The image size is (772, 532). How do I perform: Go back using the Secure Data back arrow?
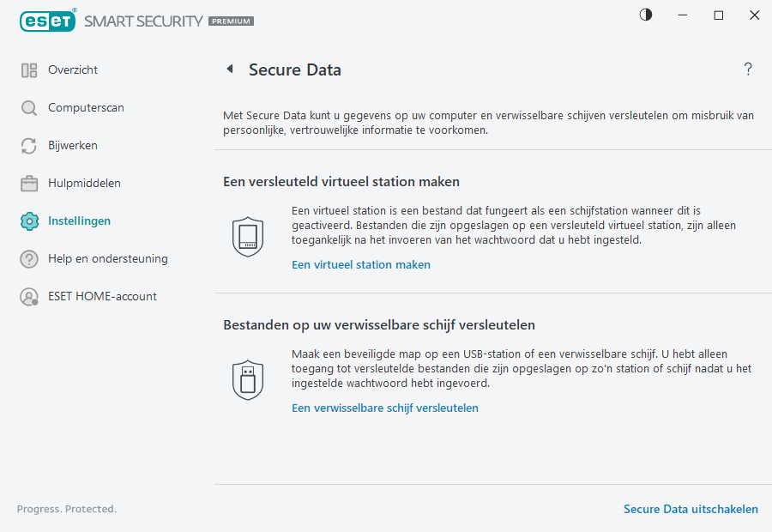point(230,70)
